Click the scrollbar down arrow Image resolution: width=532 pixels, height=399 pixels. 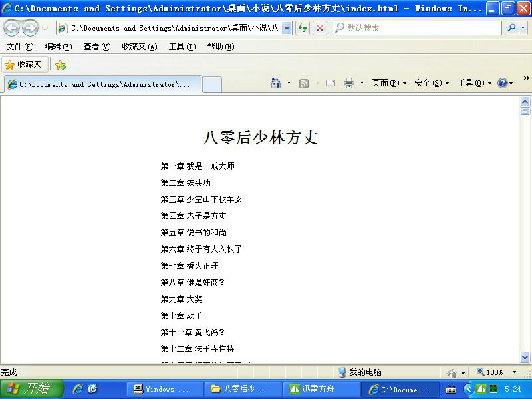pyautogui.click(x=525, y=357)
